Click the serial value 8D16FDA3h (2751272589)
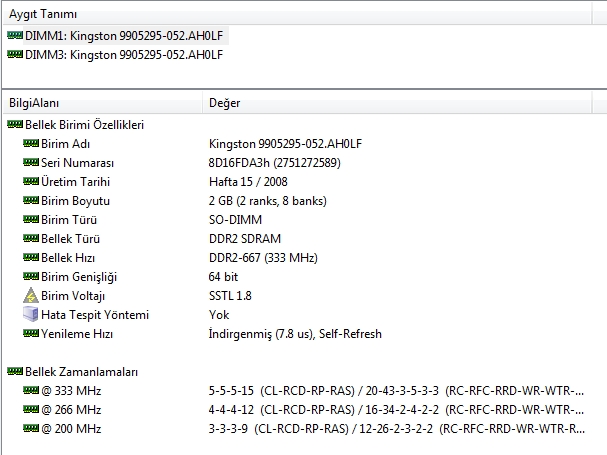 274,163
